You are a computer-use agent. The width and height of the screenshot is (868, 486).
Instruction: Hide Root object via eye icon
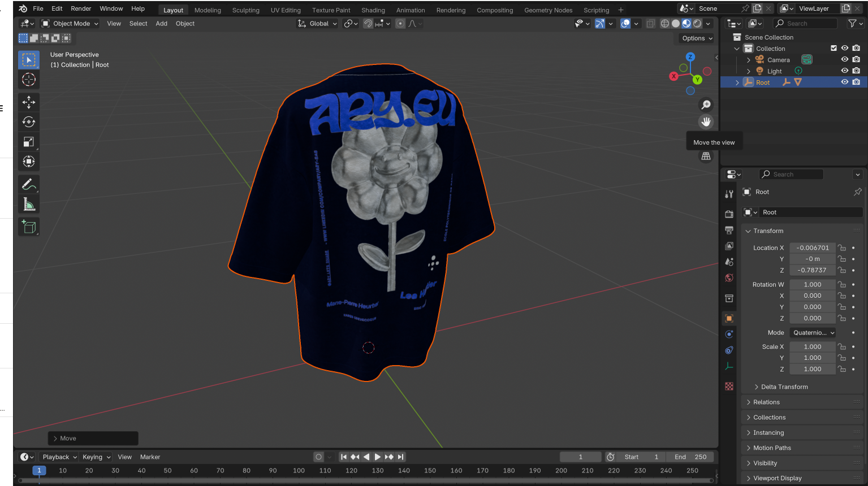(845, 82)
